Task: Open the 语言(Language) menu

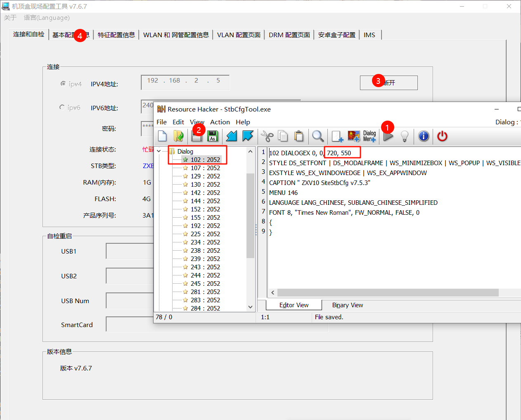Action: (47, 17)
